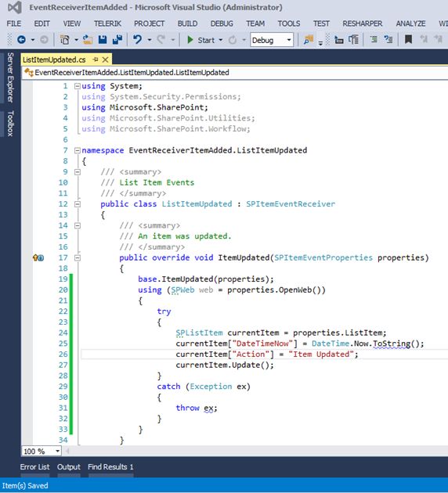Show the Find Results 1 panel
The width and height of the screenshot is (448, 493).
point(110,467)
